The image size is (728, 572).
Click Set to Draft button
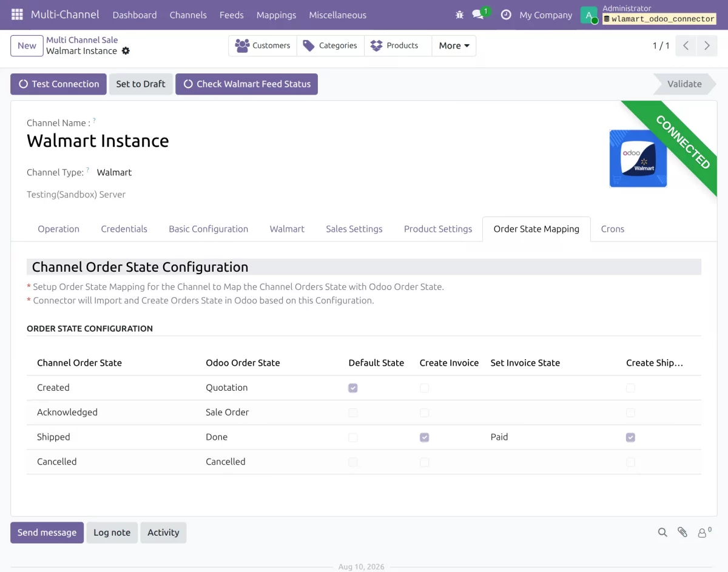[141, 84]
